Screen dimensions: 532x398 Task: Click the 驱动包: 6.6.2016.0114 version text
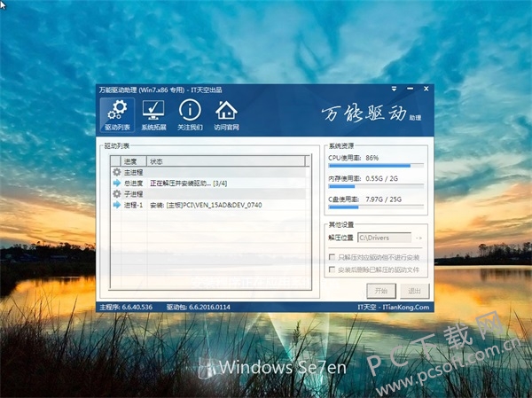coord(198,307)
